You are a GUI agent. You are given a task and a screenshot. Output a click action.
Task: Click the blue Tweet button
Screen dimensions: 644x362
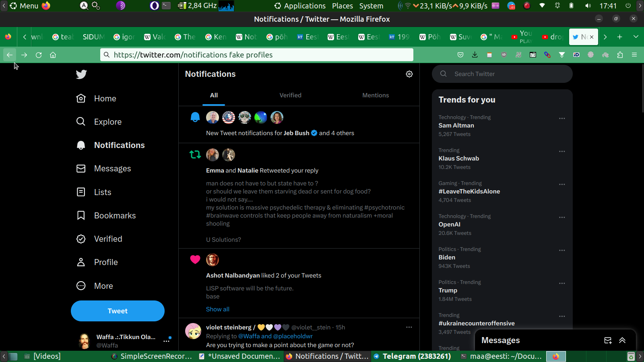coord(118,311)
